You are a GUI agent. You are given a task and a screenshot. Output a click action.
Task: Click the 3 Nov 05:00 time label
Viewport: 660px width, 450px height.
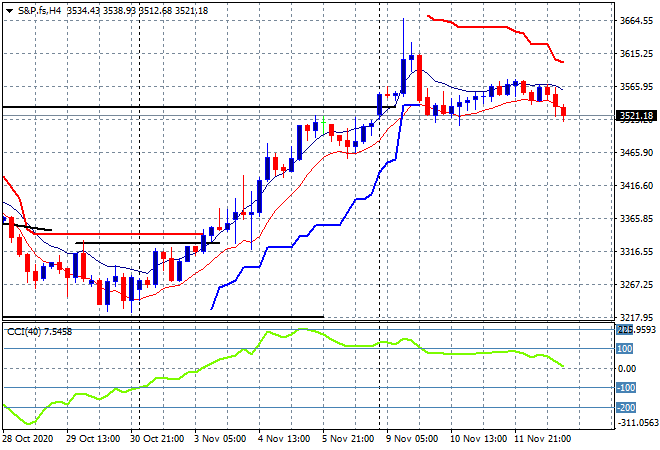point(220,439)
